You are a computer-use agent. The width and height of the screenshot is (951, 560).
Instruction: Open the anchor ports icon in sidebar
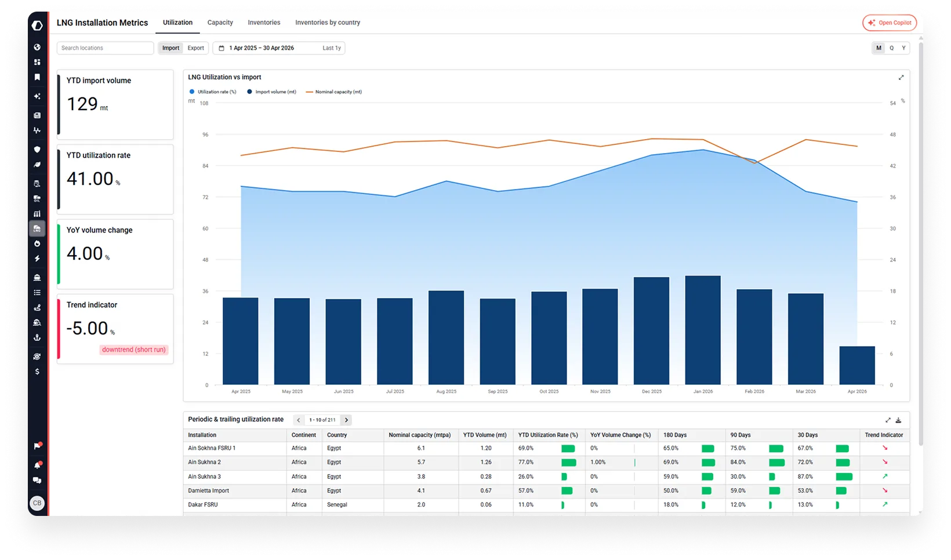37,337
